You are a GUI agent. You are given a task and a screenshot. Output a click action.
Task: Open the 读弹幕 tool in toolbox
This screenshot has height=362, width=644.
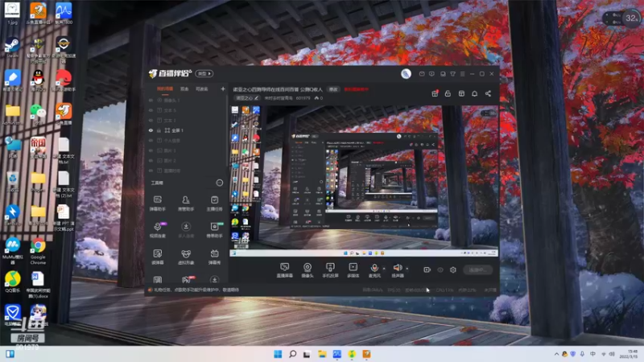[157, 257]
